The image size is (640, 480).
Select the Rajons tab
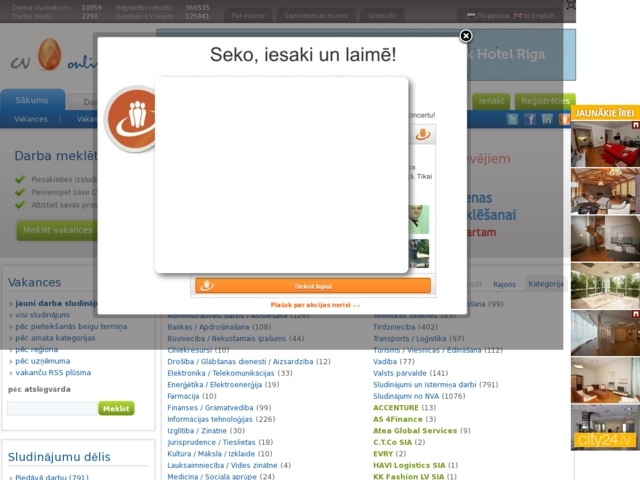point(505,284)
